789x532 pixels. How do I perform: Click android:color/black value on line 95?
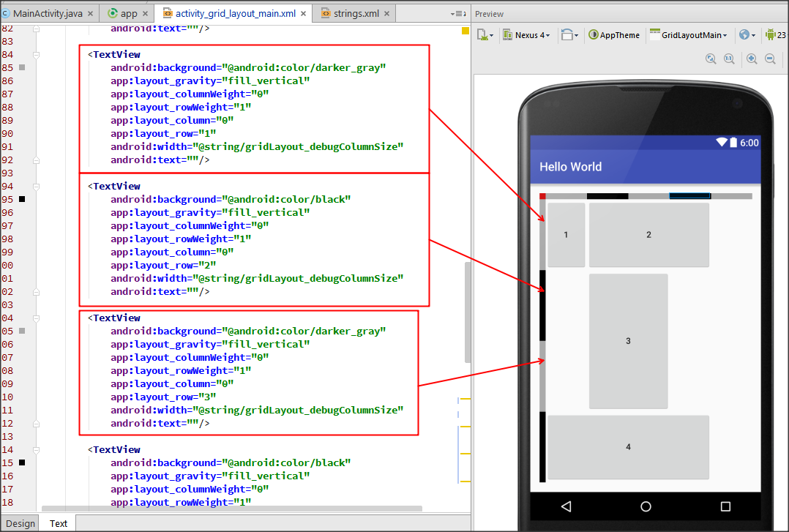click(x=286, y=199)
